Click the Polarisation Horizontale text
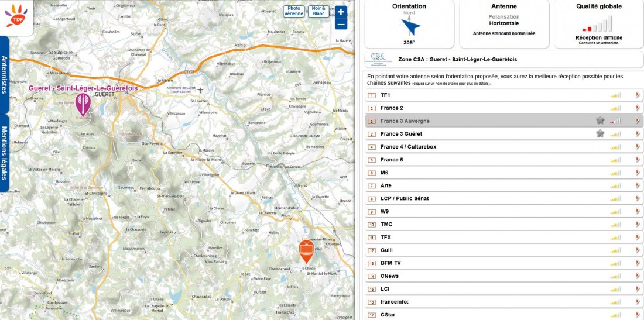This screenshot has width=644, height=320. [504, 20]
